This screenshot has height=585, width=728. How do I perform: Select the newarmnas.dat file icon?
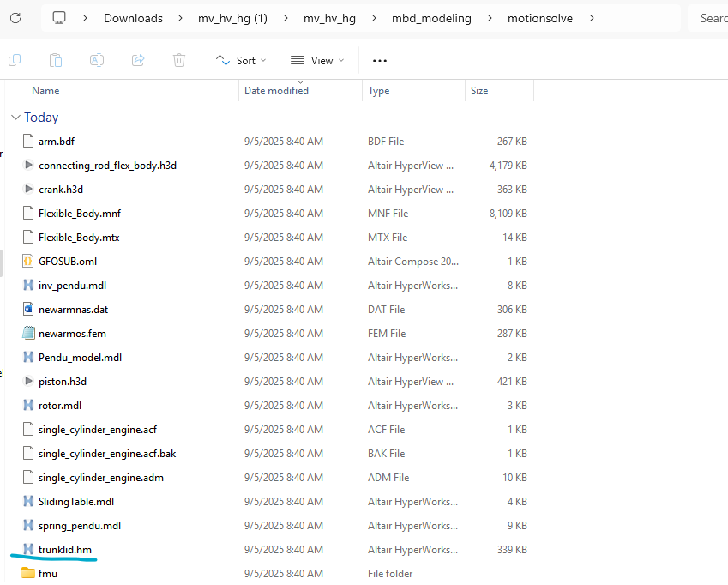pos(28,309)
